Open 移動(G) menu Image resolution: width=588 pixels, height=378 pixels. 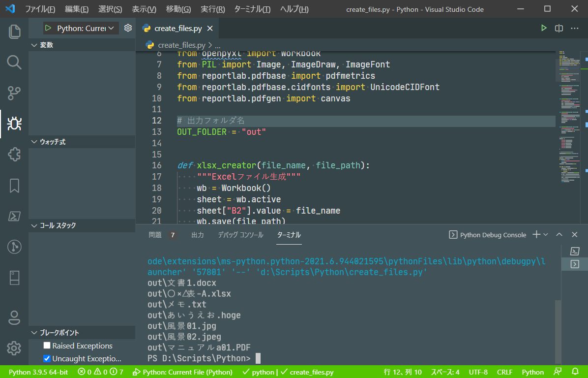[178, 9]
